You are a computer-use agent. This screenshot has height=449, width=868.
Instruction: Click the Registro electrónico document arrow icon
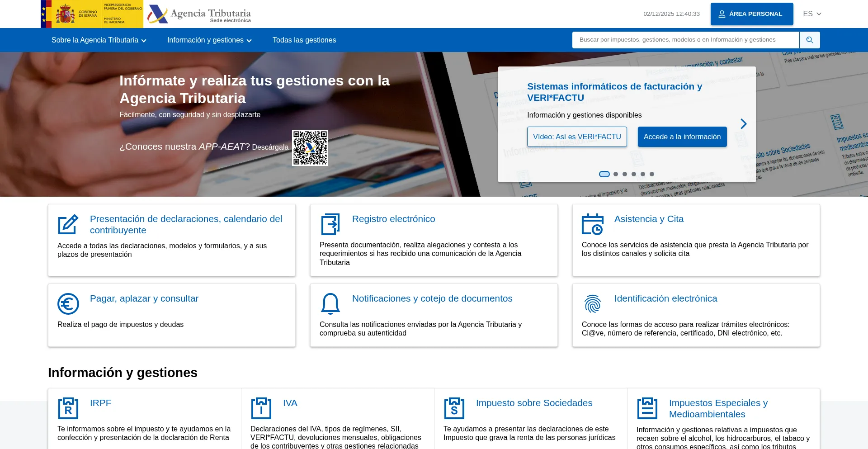point(330,224)
